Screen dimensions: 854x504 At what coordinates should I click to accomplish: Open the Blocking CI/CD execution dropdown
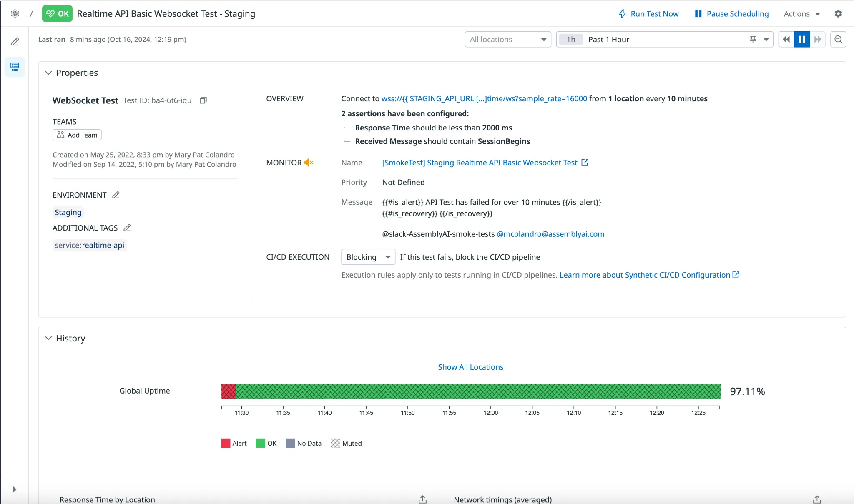[368, 257]
